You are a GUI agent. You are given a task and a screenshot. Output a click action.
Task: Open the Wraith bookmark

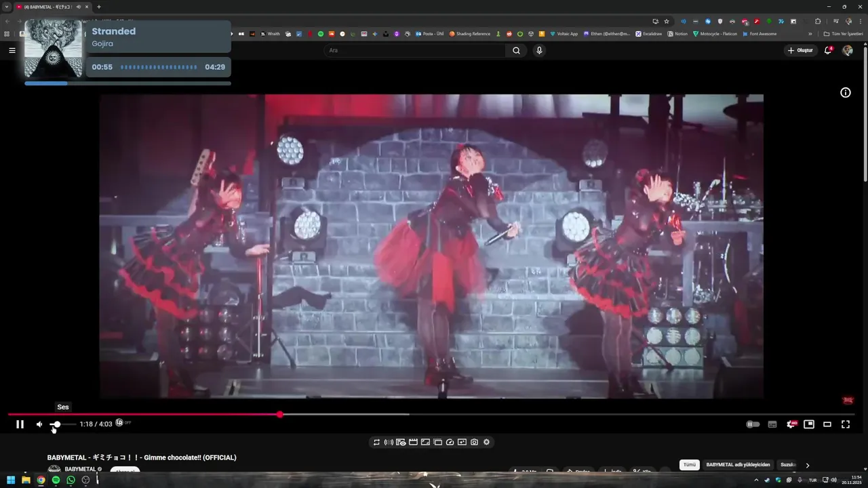pyautogui.click(x=271, y=34)
